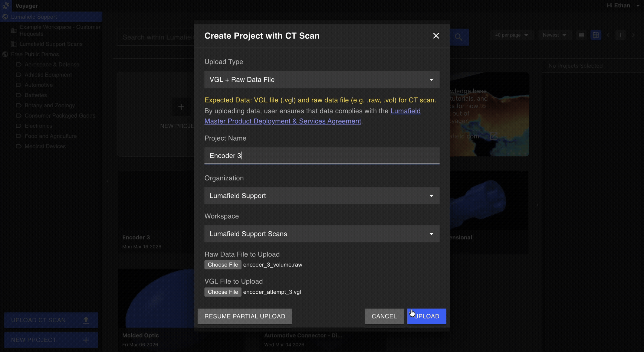This screenshot has width=644, height=352.
Task: Click the blue Upload button
Action: [427, 316]
